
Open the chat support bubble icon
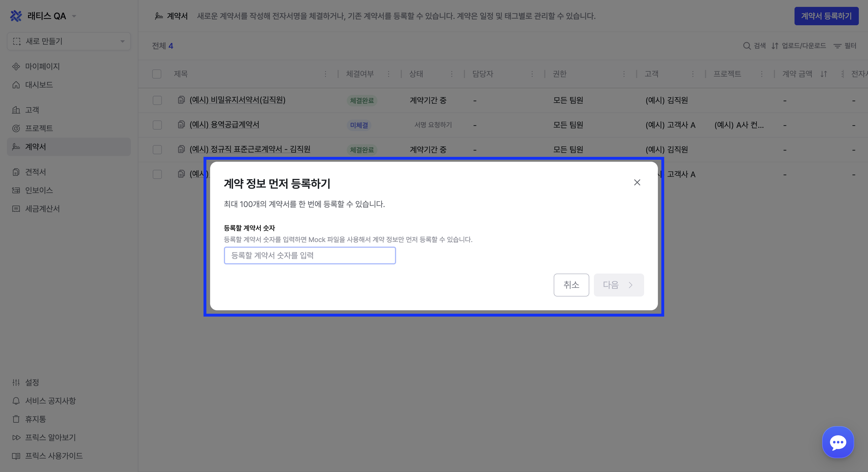pyautogui.click(x=838, y=442)
